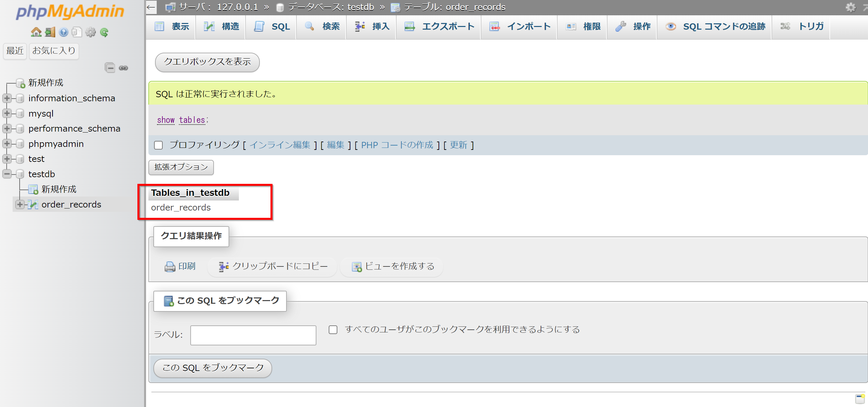Viewport: 868px width, 407px height.
Task: Collapse the testdb database node
Action: (x=7, y=174)
